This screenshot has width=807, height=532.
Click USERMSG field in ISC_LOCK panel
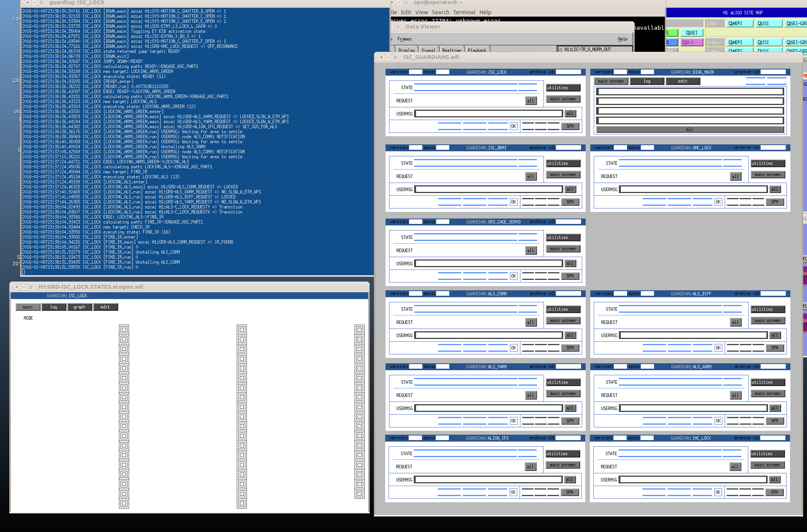(x=489, y=114)
